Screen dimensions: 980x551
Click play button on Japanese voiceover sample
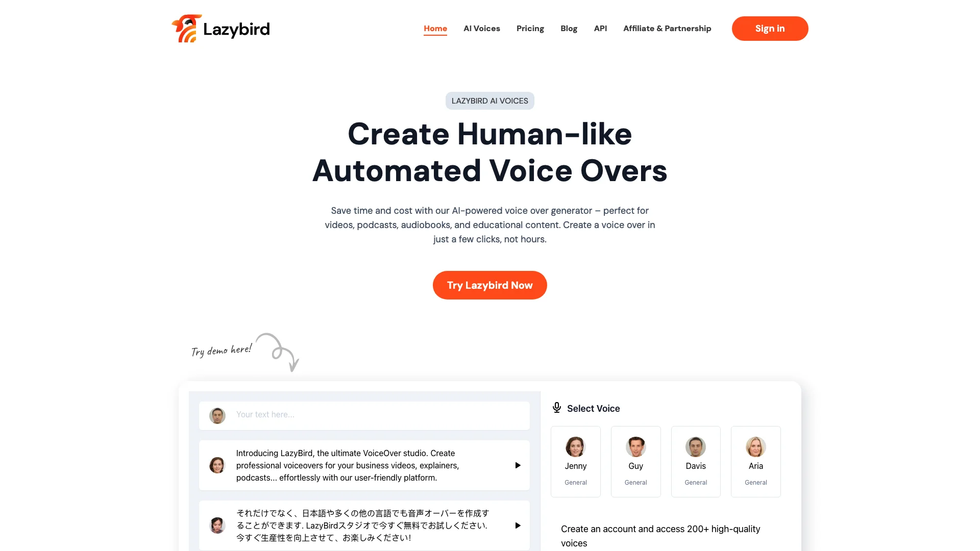pyautogui.click(x=517, y=525)
